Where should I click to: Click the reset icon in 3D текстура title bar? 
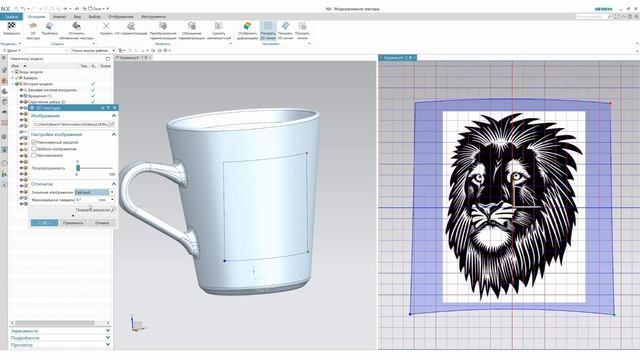[102, 108]
